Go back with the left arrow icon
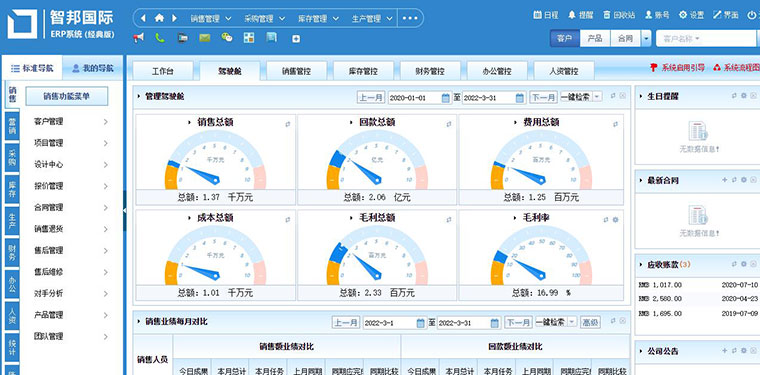The image size is (760, 375). tap(143, 18)
